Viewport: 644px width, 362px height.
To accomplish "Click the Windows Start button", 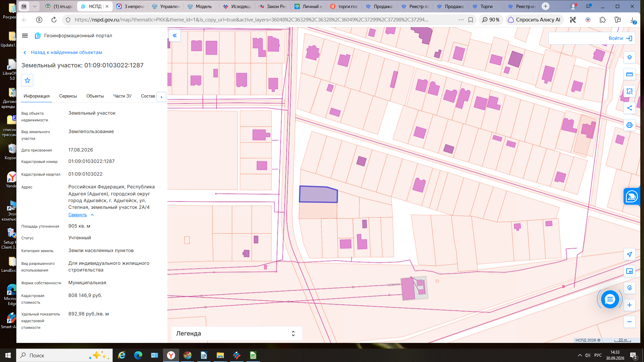I will pyautogui.click(x=8, y=355).
